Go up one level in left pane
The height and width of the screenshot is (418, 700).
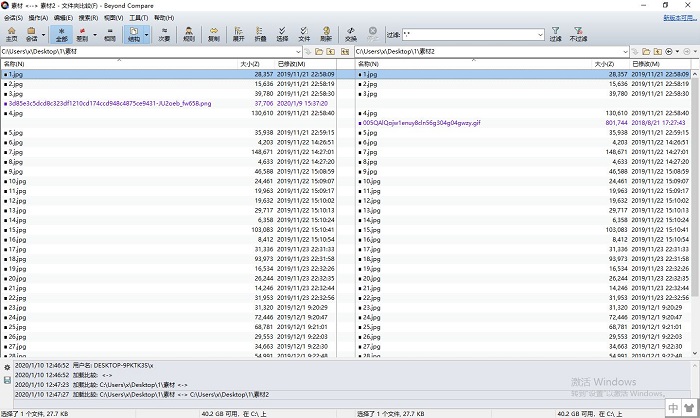(x=330, y=52)
